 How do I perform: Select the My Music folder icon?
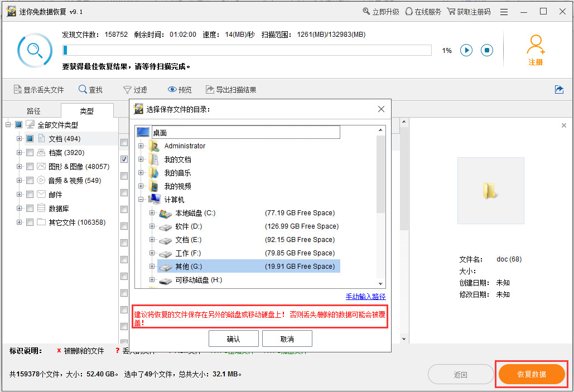pyautogui.click(x=154, y=173)
